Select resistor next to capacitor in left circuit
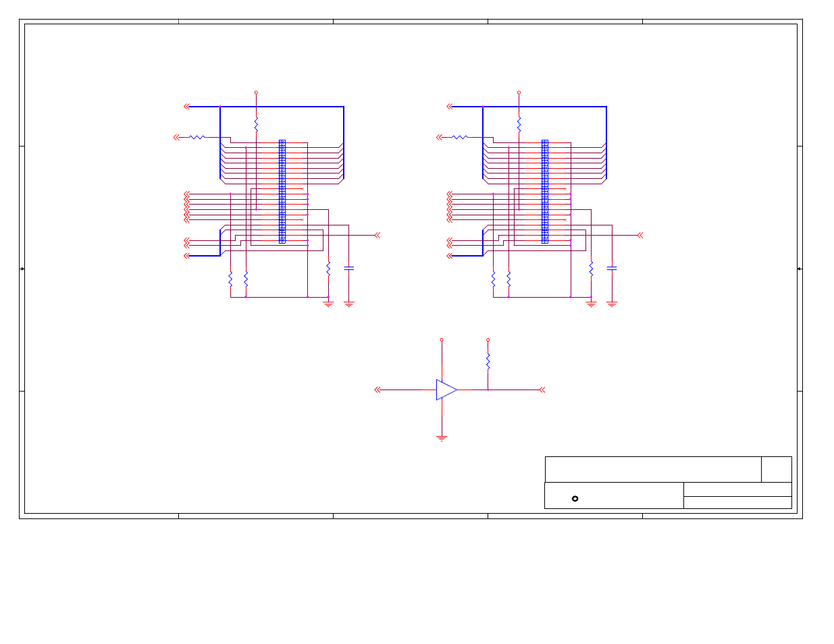Image resolution: width=834 pixels, height=644 pixels. click(x=328, y=269)
